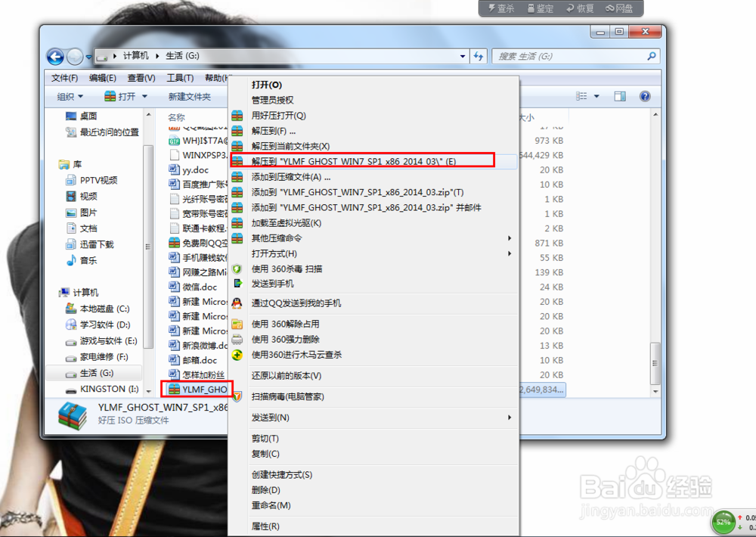The height and width of the screenshot is (537, 756).
Task: Open the 查看(V) menu
Action: (x=141, y=78)
